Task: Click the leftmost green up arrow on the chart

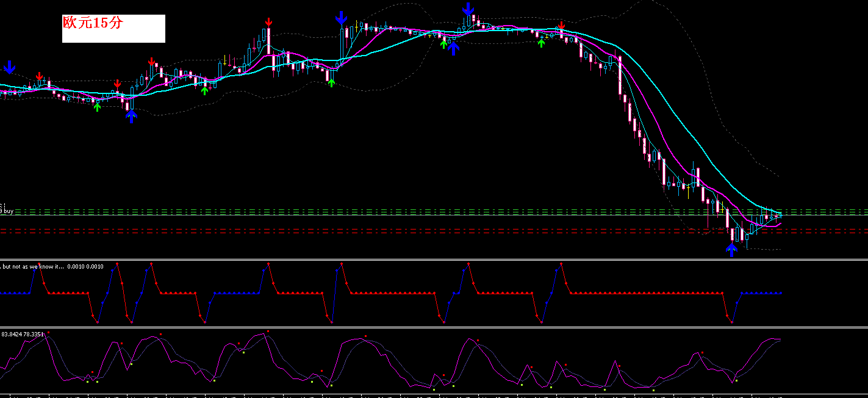Action: (97, 107)
